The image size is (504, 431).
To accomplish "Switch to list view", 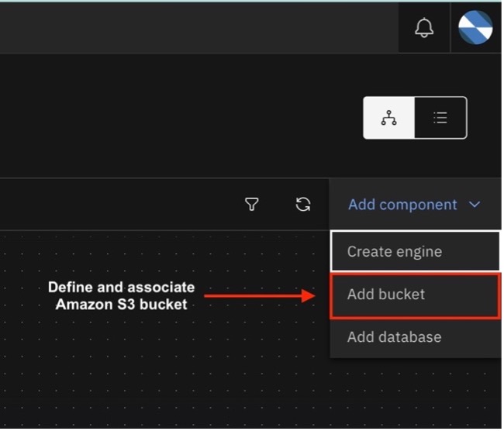I will (x=442, y=119).
